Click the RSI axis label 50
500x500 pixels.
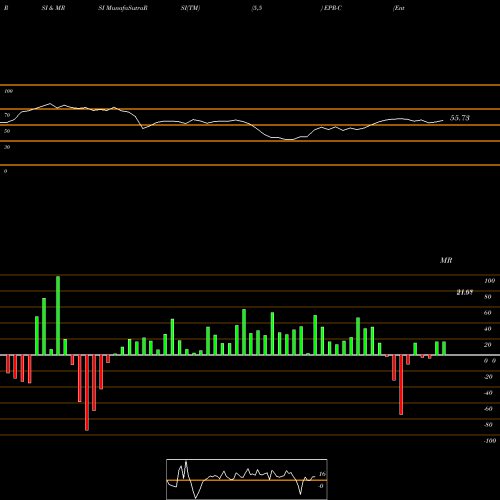7,131
